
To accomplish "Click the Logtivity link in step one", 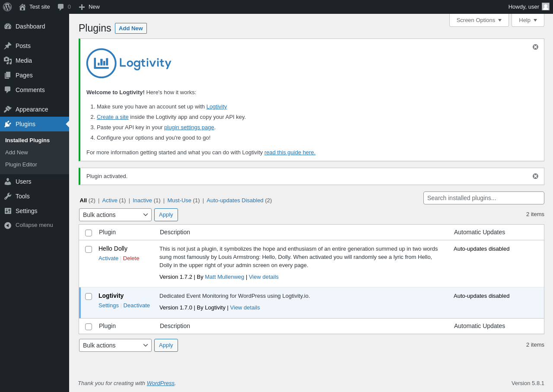I will coord(216,107).
